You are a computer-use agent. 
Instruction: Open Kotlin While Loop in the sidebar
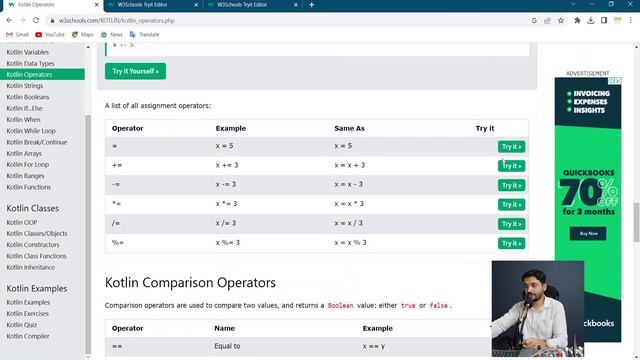click(31, 131)
